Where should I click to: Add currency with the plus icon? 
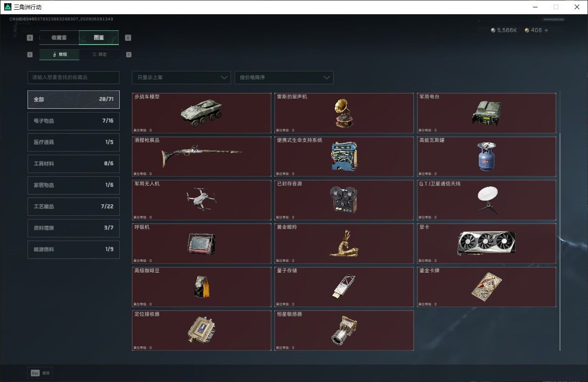[546, 30]
